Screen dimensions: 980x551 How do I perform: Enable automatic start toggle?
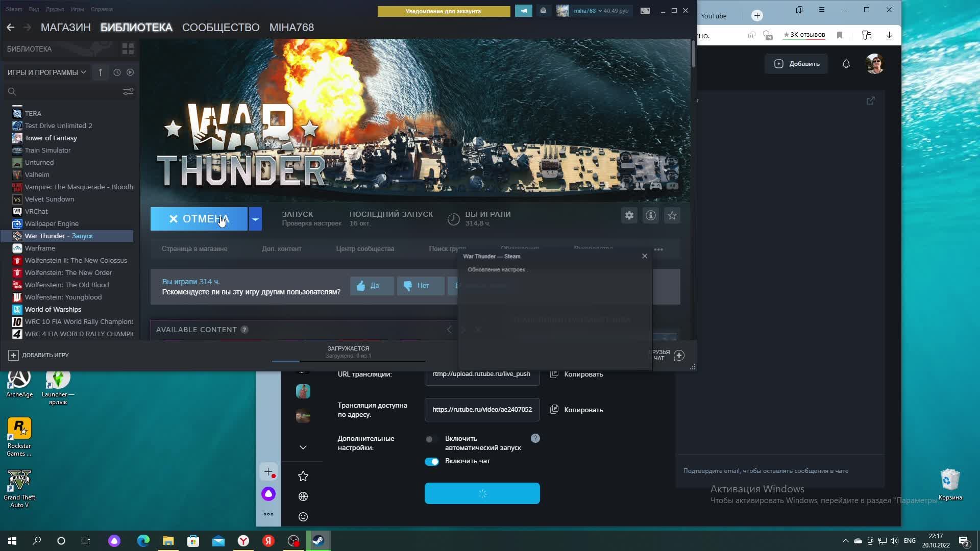(432, 439)
